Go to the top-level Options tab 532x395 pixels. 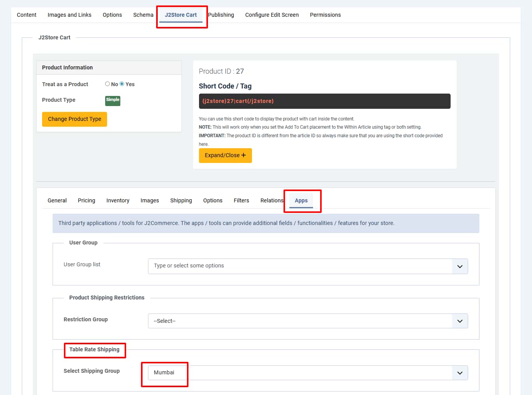point(112,15)
